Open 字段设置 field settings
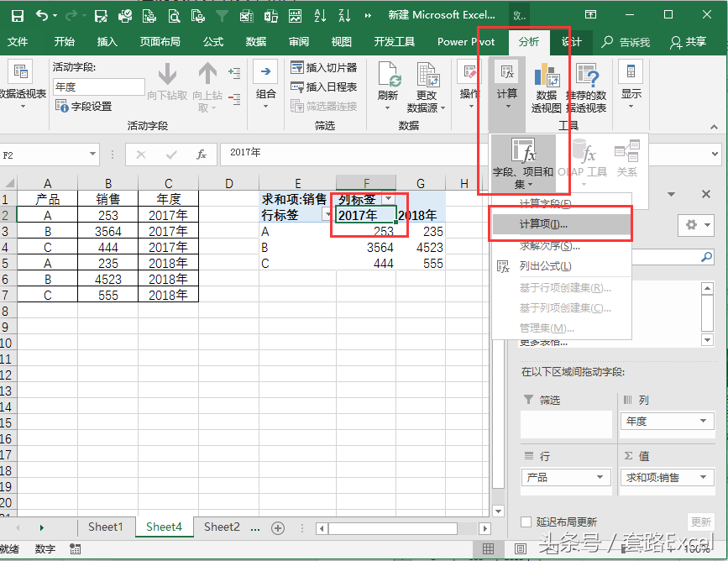The image size is (728, 561). (84, 107)
